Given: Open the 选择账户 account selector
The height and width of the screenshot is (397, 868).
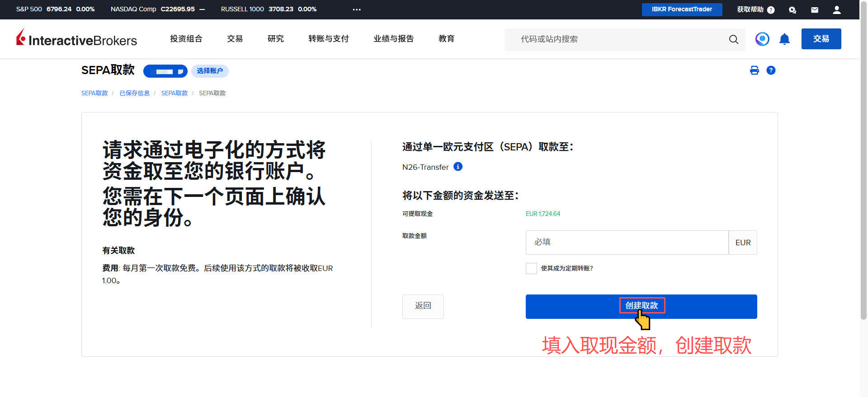Looking at the screenshot, I should 210,71.
